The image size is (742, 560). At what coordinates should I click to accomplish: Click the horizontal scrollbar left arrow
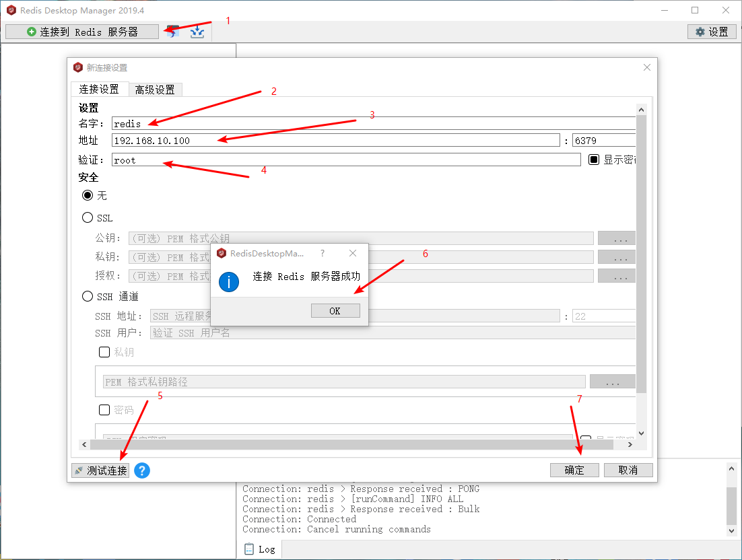coord(84,445)
